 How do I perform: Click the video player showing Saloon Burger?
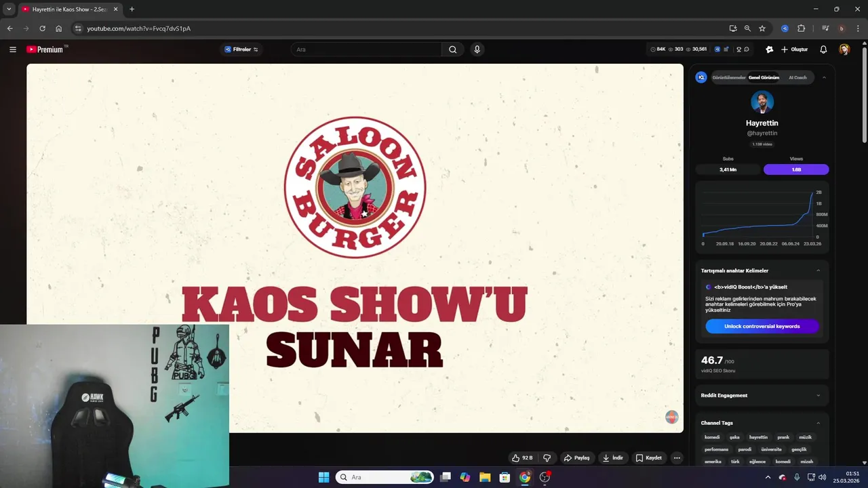click(355, 248)
